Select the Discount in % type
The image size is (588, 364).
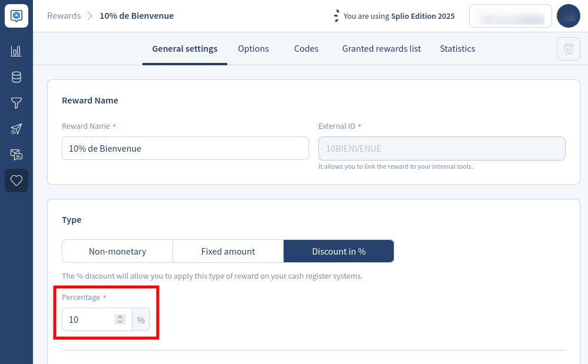(338, 251)
